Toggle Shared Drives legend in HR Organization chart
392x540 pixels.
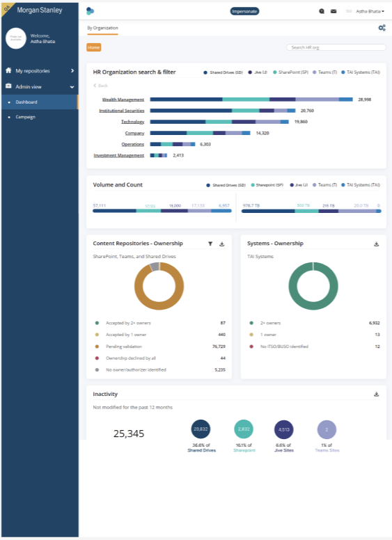click(x=224, y=72)
